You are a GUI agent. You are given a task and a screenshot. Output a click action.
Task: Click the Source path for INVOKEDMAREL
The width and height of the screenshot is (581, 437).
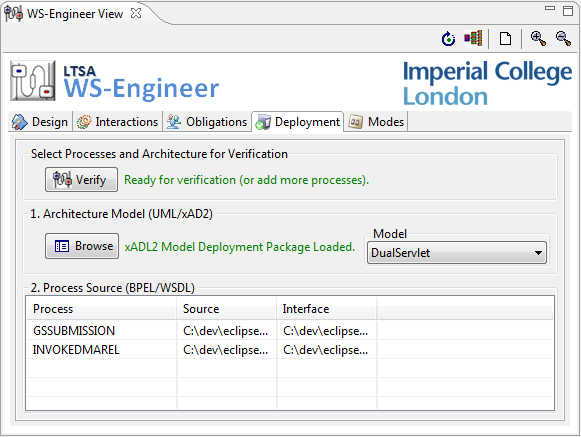tap(225, 350)
